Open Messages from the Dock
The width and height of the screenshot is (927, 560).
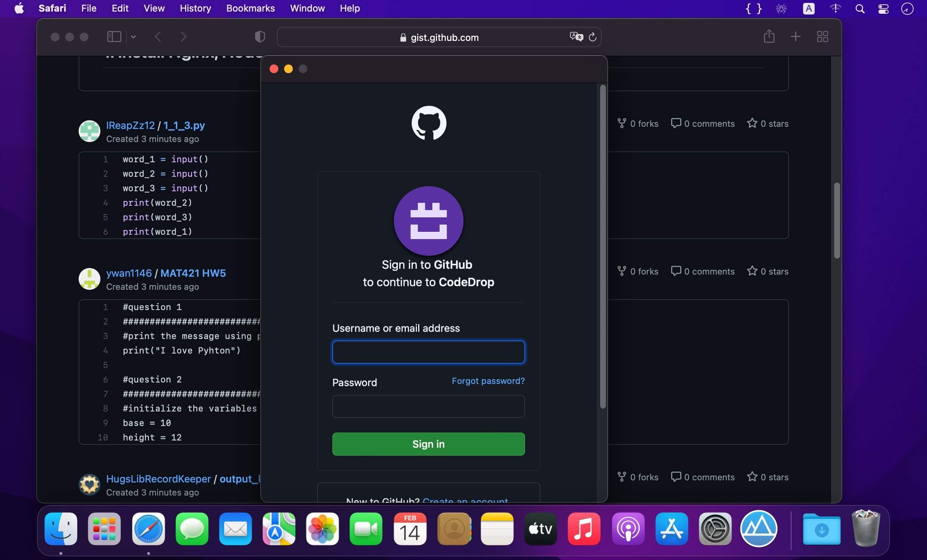tap(192, 528)
